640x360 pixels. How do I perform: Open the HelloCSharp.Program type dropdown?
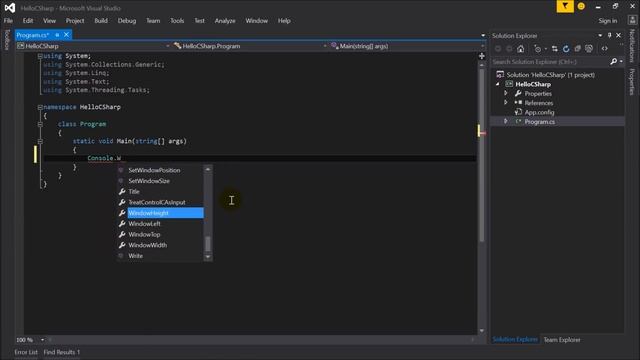pos(325,46)
